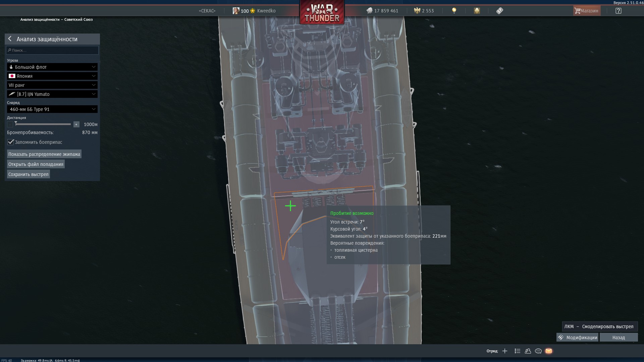The height and width of the screenshot is (362, 644).
Task: Click Показать распределение экипажа button
Action: tap(44, 154)
